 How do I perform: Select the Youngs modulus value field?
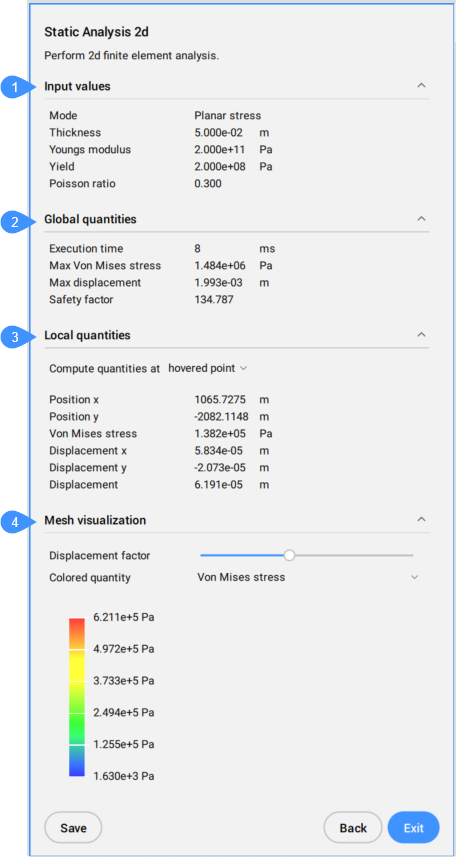click(x=220, y=149)
